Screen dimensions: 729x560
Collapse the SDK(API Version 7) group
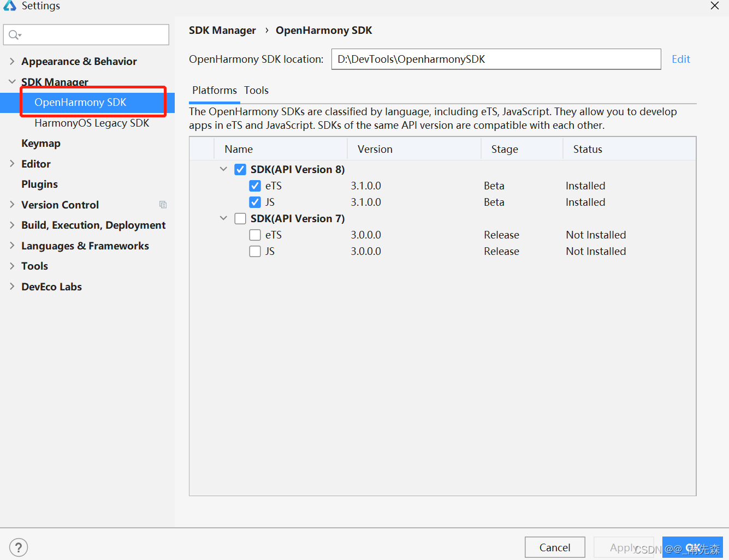pyautogui.click(x=223, y=218)
